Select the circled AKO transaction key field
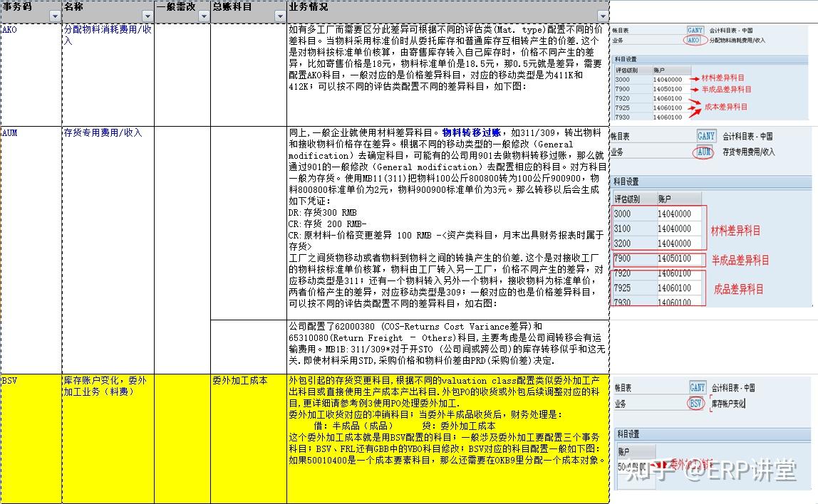 695,41
